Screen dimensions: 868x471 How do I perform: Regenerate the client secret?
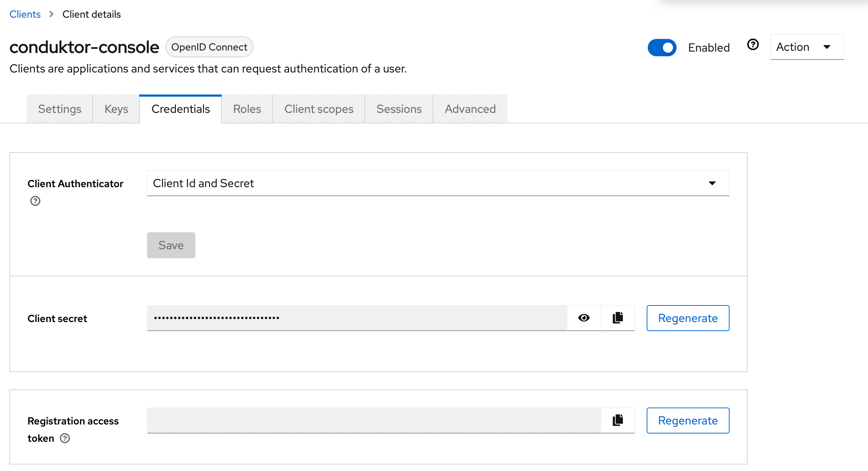point(688,318)
